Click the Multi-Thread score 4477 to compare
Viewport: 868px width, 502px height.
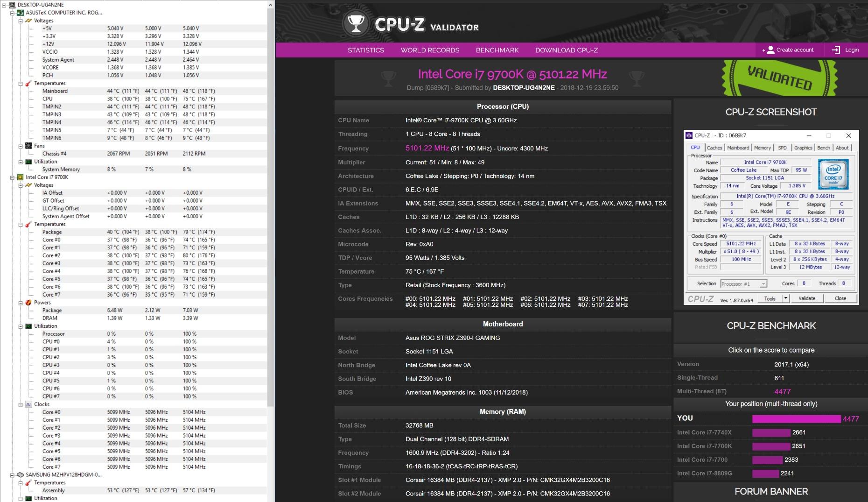pyautogui.click(x=783, y=392)
